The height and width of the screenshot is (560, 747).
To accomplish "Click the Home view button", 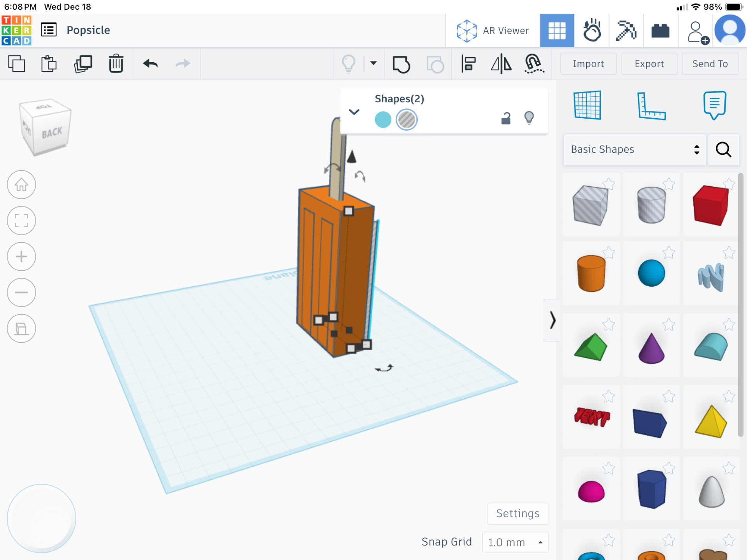I will (x=21, y=185).
